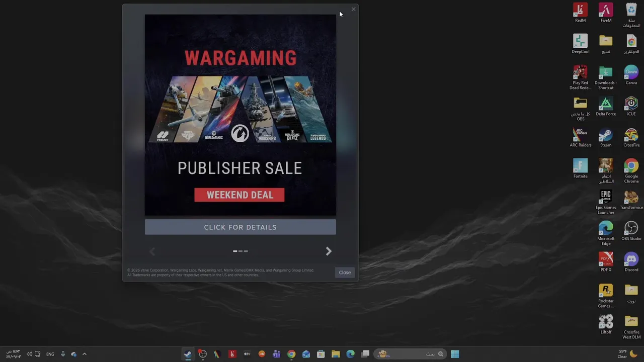This screenshot has width=644, height=362.
Task: Expand the system tray hidden icons chevron
Action: click(84, 354)
